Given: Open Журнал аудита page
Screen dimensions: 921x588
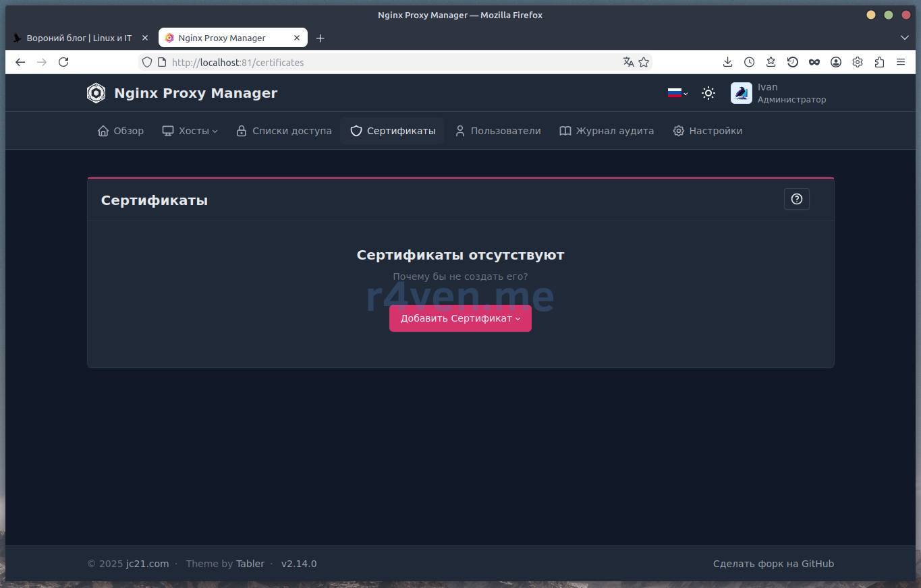Looking at the screenshot, I should (607, 131).
